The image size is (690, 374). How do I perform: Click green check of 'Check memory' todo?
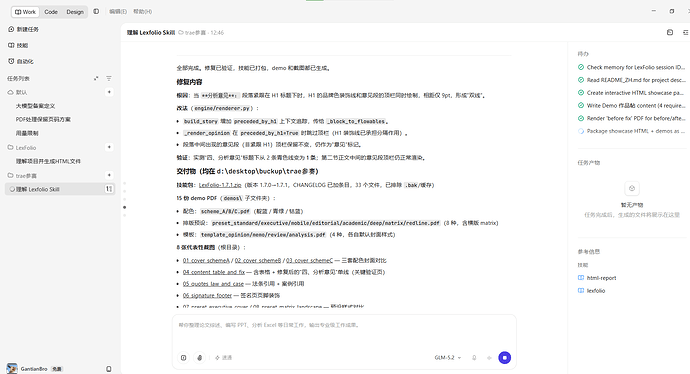pyautogui.click(x=581, y=67)
